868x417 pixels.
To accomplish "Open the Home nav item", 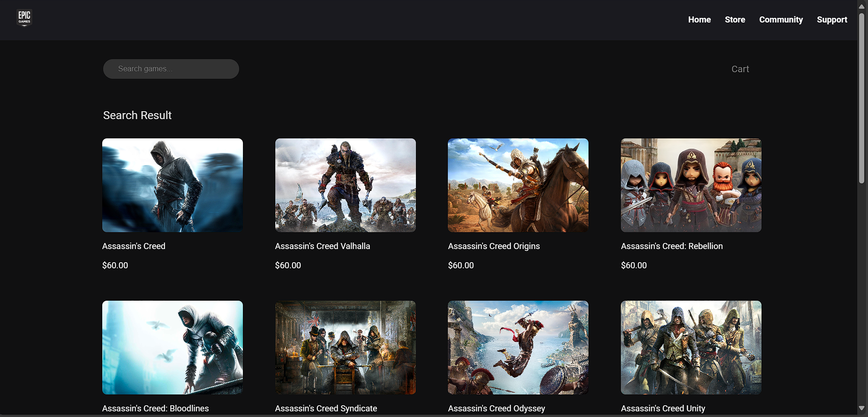I will pyautogui.click(x=699, y=20).
